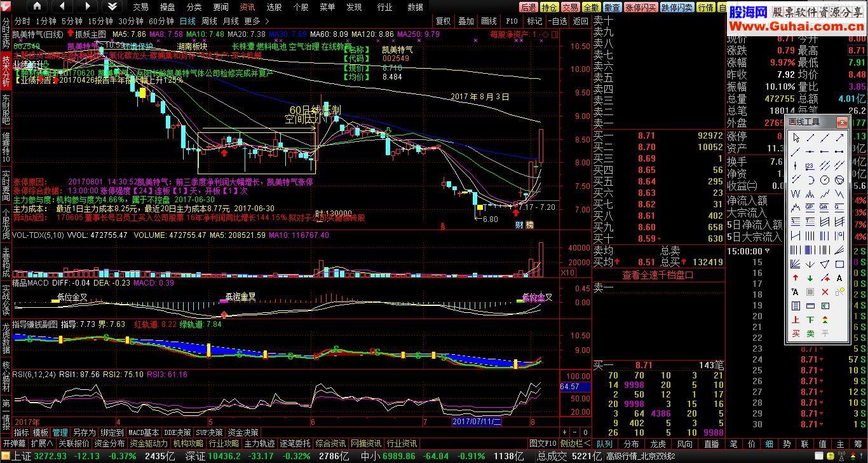Select the MACD基本 template
The image size is (868, 463).
143,432
